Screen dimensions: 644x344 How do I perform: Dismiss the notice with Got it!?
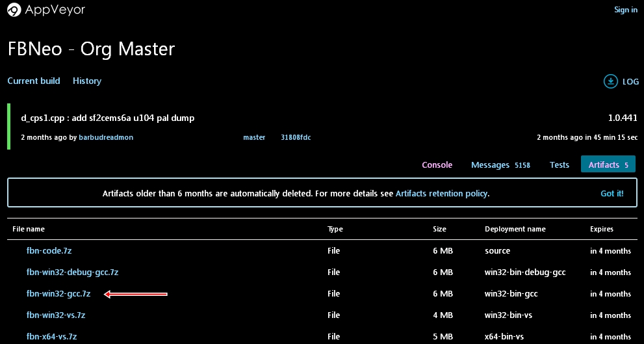(x=612, y=193)
